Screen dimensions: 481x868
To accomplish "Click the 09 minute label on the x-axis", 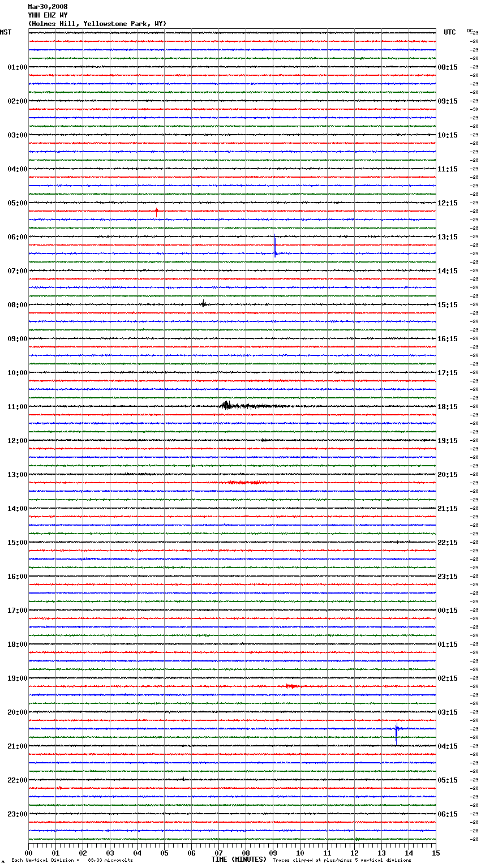I will [273, 853].
